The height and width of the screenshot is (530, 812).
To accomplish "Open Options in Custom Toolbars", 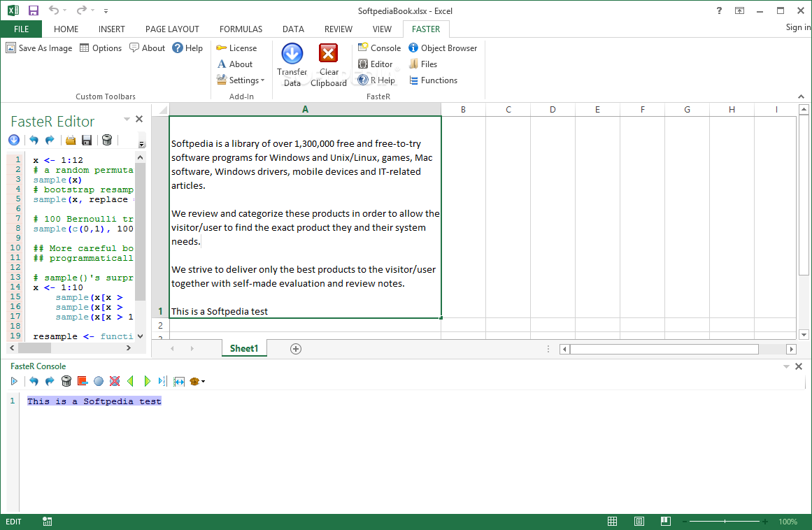I will (101, 48).
